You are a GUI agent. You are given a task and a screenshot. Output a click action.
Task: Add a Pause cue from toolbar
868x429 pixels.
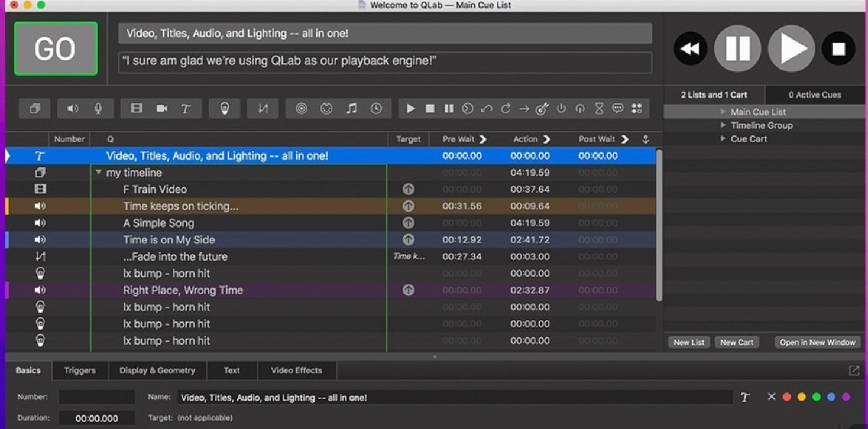449,109
